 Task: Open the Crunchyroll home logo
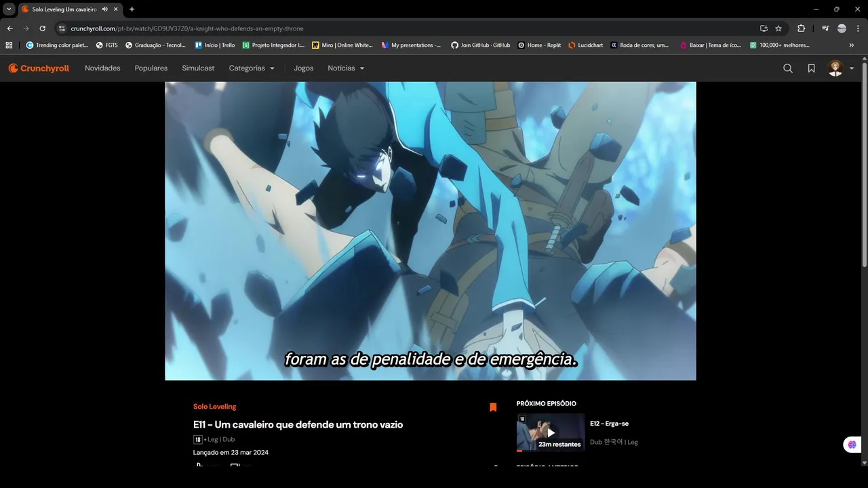[39, 68]
